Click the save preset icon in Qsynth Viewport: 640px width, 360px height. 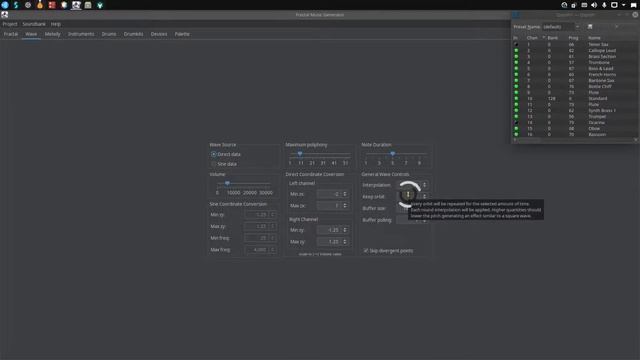(x=590, y=27)
